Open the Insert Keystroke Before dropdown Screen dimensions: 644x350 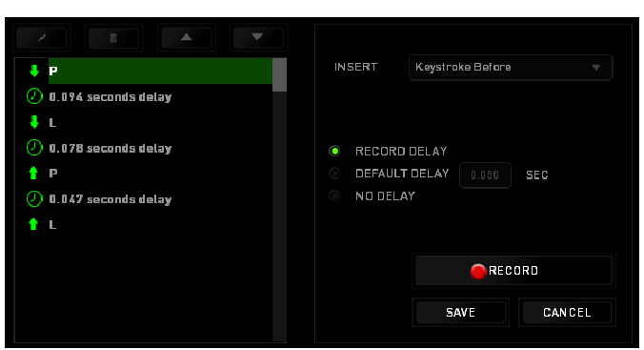510,67
